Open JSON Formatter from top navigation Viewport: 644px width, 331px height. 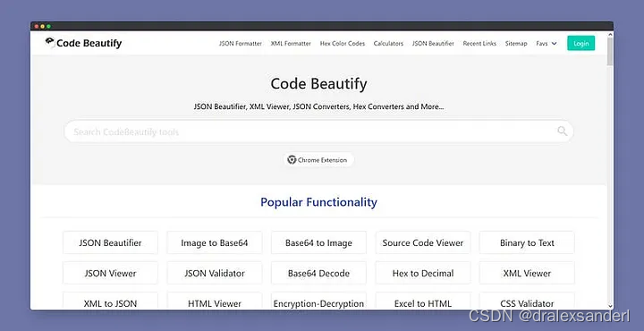tap(241, 43)
